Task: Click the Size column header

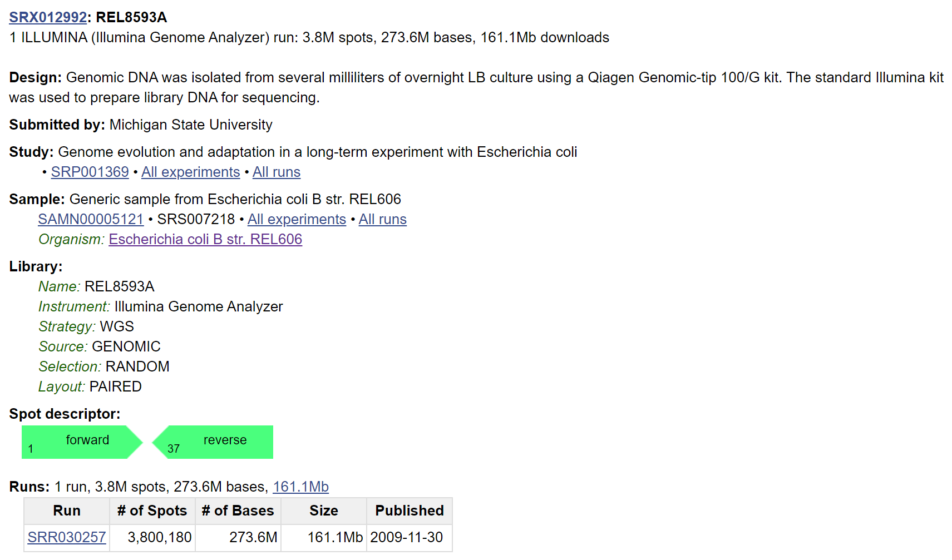Action: tap(323, 511)
